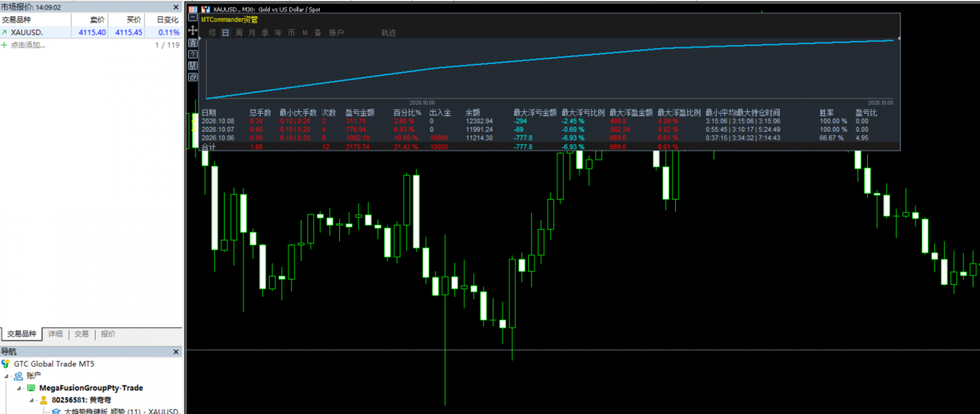Click the green arrow icon next to XAUUSD.
This screenshot has width=980, height=414.
pyautogui.click(x=4, y=32)
